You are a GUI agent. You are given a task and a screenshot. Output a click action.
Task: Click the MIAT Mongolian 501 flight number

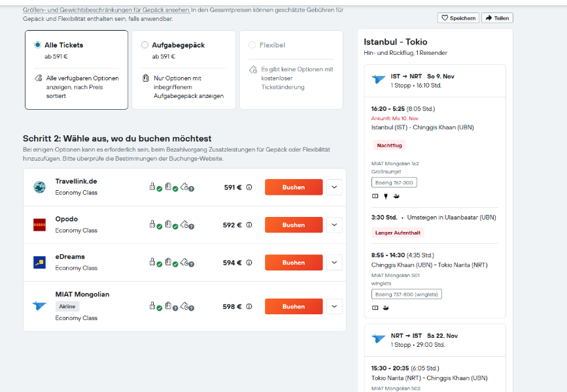396,275
